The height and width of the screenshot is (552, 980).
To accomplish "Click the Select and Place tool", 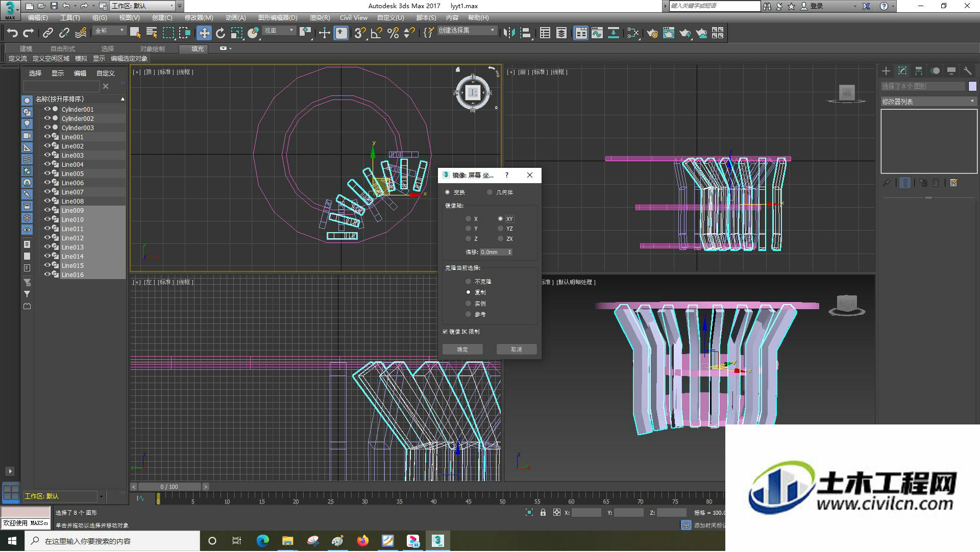I will click(x=253, y=33).
